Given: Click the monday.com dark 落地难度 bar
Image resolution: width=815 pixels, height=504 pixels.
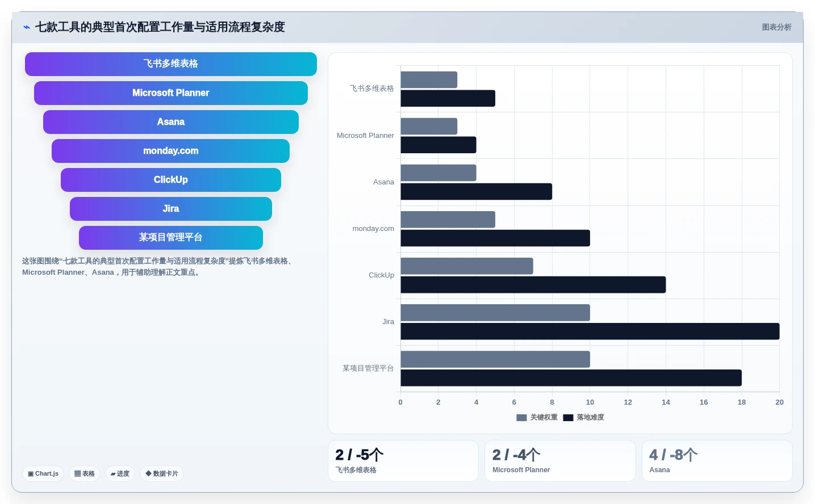Looking at the screenshot, I should (x=495, y=238).
